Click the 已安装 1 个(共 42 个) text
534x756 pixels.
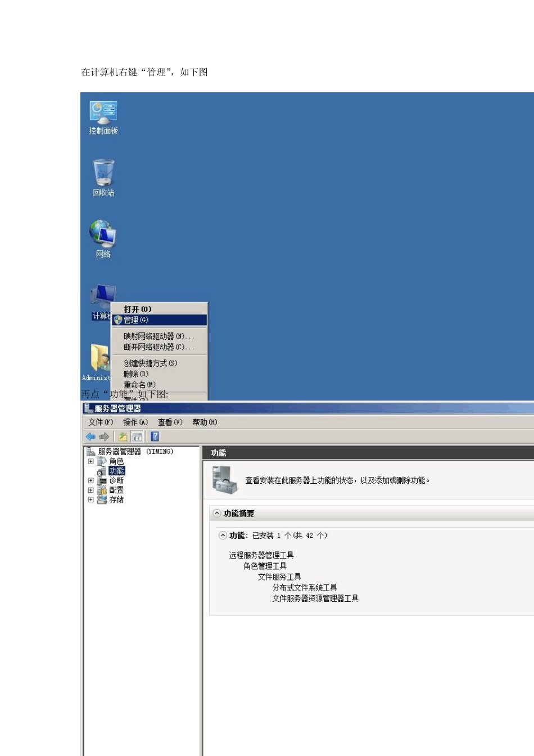tap(289, 535)
